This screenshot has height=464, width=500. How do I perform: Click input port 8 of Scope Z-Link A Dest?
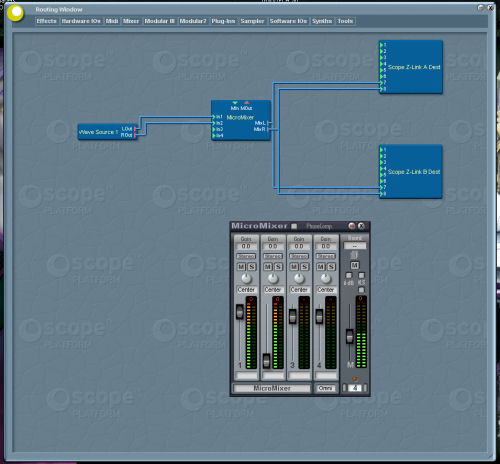coord(382,89)
